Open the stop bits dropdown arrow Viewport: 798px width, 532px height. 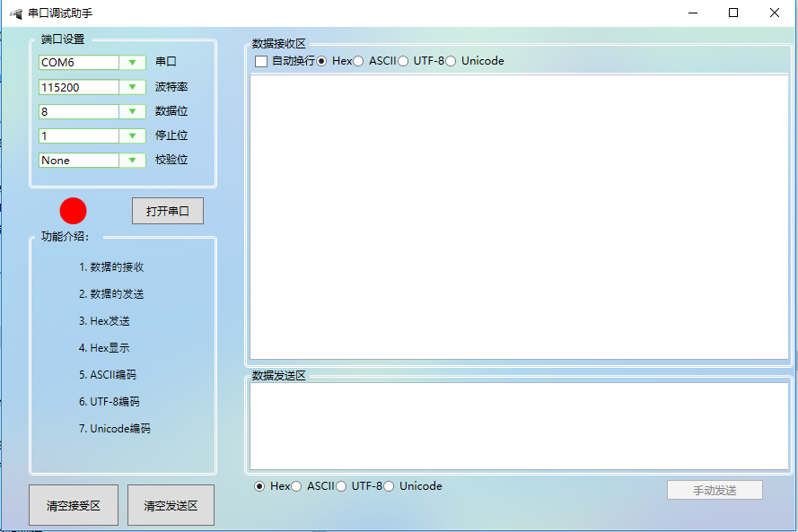coord(132,135)
